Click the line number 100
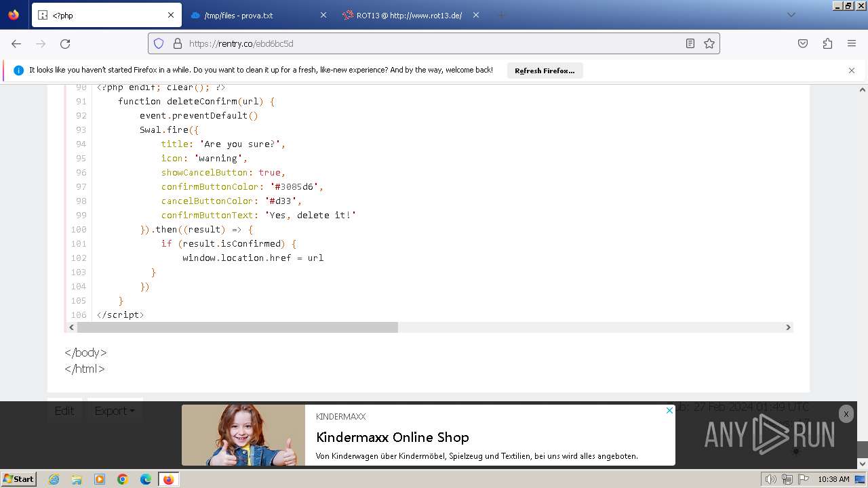The width and height of the screenshot is (868, 488). [x=79, y=229]
